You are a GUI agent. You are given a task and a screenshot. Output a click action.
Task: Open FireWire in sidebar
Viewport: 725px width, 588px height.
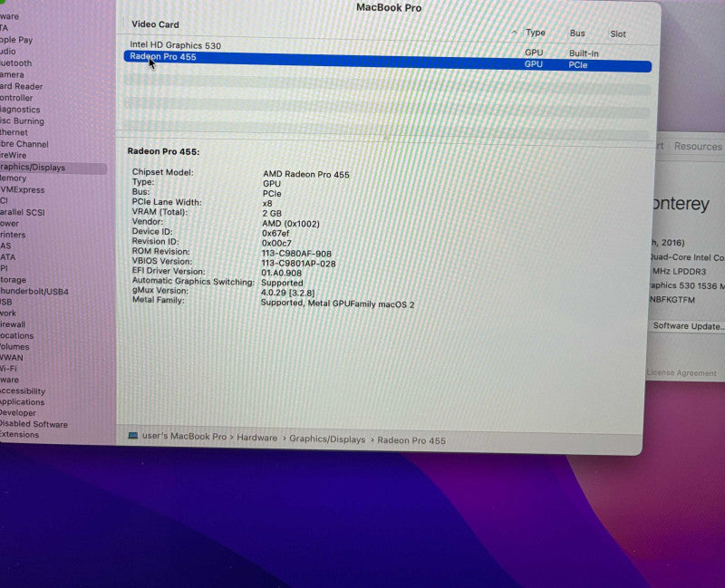[13, 155]
